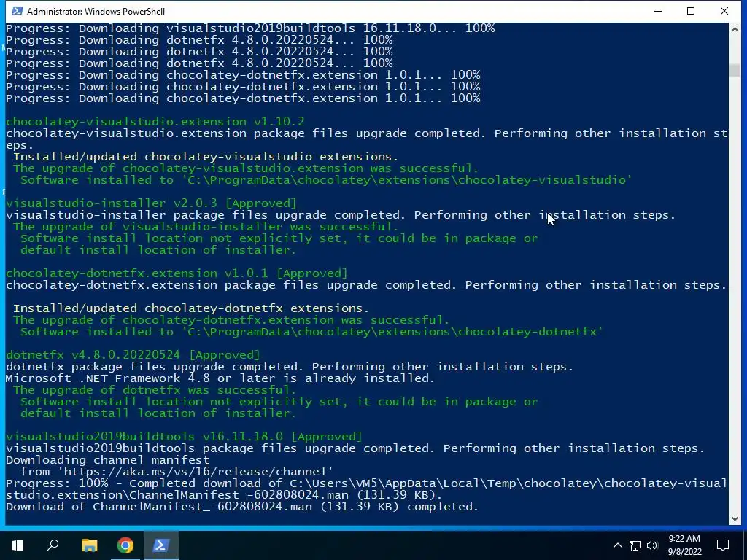
Task: Click the scrollbar up arrow
Action: tap(735, 30)
